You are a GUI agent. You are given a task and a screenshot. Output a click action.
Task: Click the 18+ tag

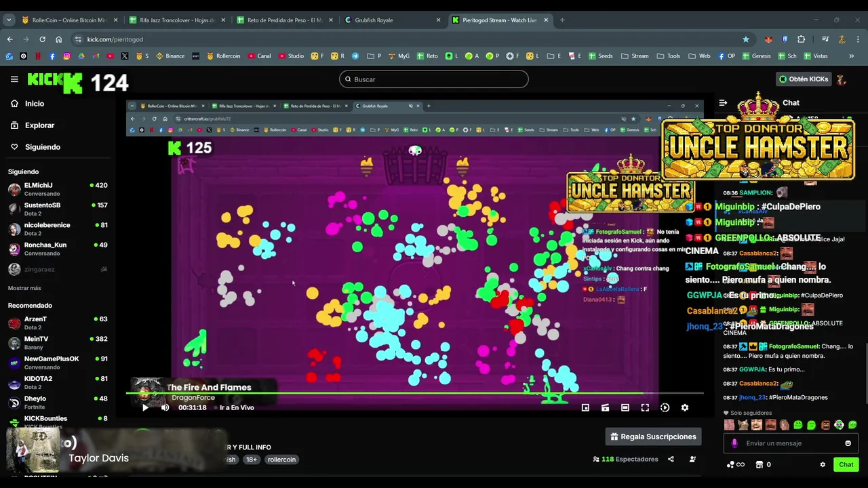252,460
